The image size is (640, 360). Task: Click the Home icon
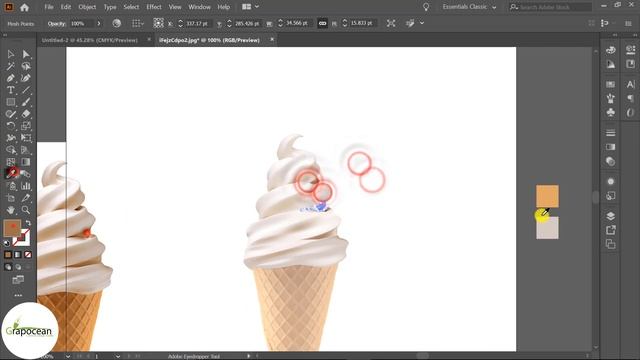point(24,7)
